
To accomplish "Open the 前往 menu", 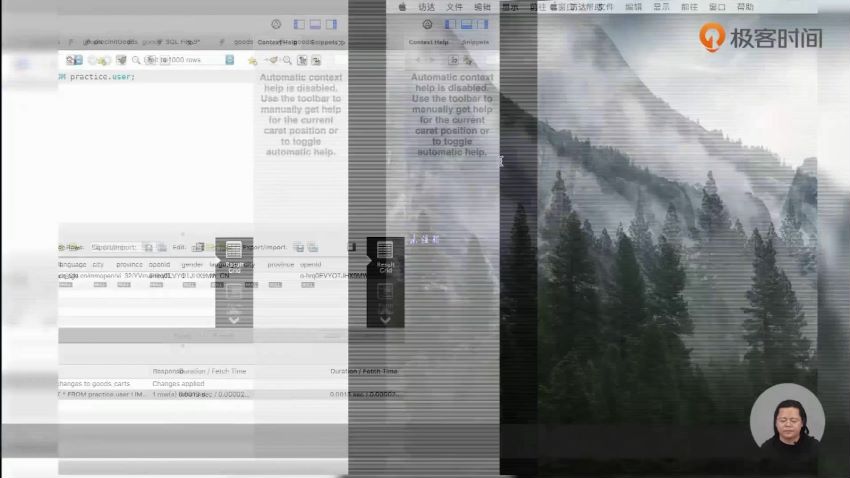I will 689,7.
